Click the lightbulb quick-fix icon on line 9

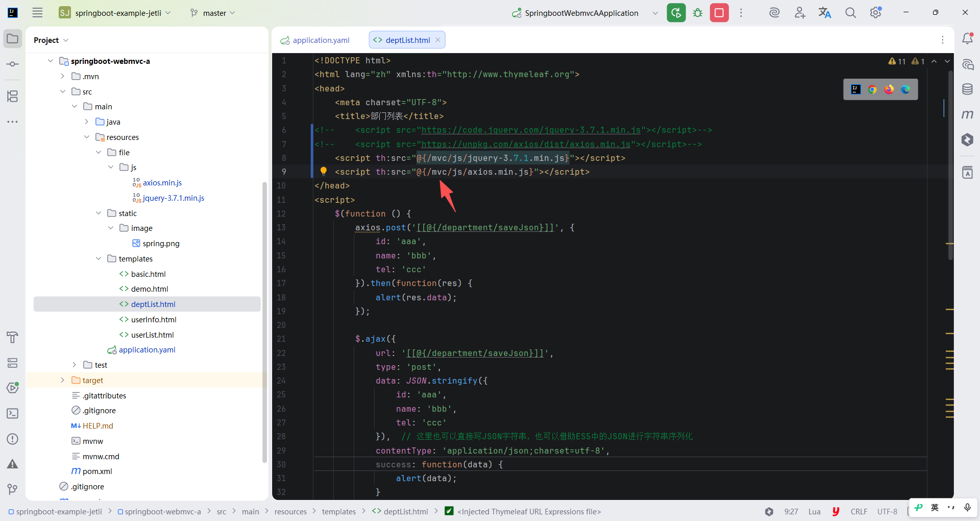(323, 171)
